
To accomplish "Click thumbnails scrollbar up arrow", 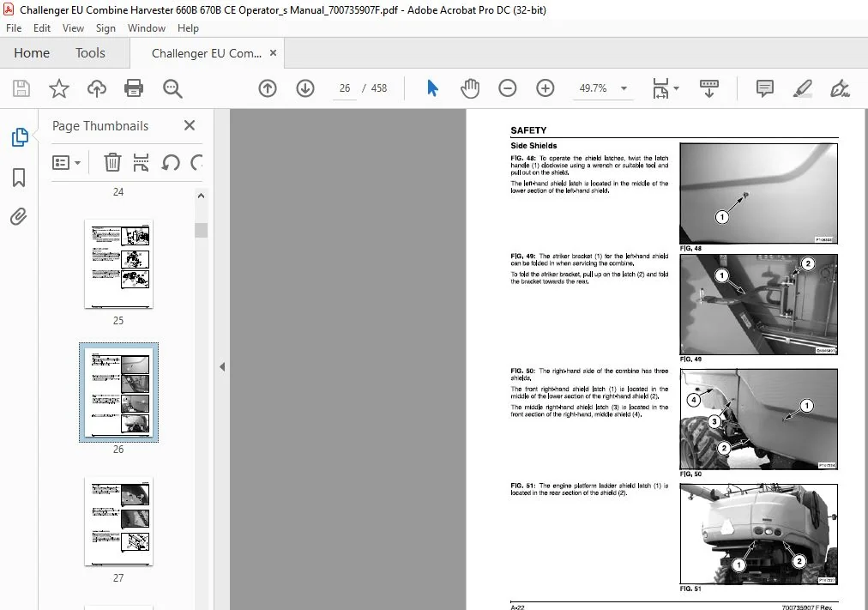I will pyautogui.click(x=201, y=196).
